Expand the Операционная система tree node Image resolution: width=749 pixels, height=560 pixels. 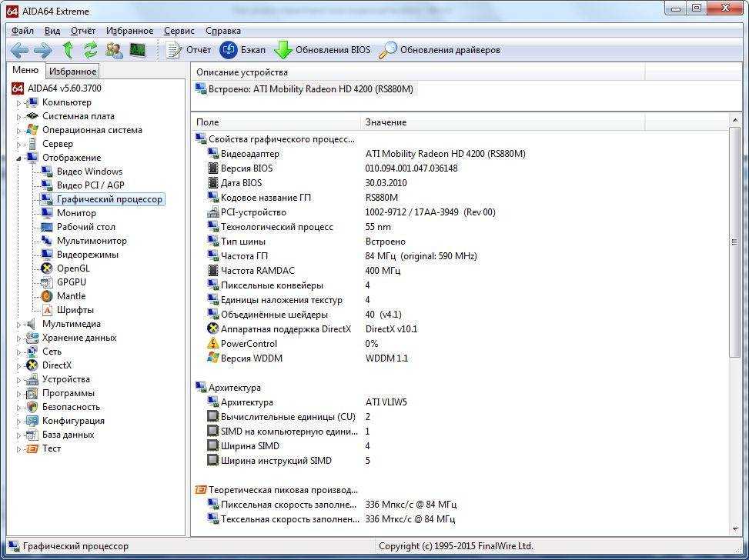coord(18,130)
